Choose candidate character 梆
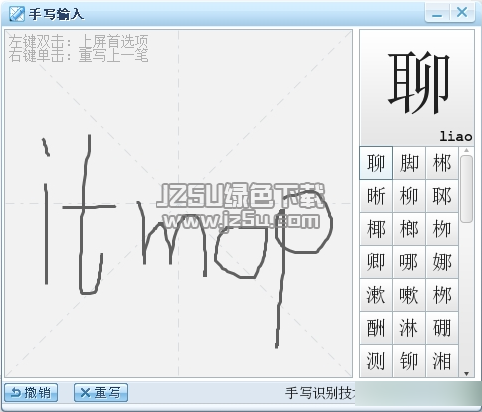This screenshot has height=412, width=482. tap(442, 163)
